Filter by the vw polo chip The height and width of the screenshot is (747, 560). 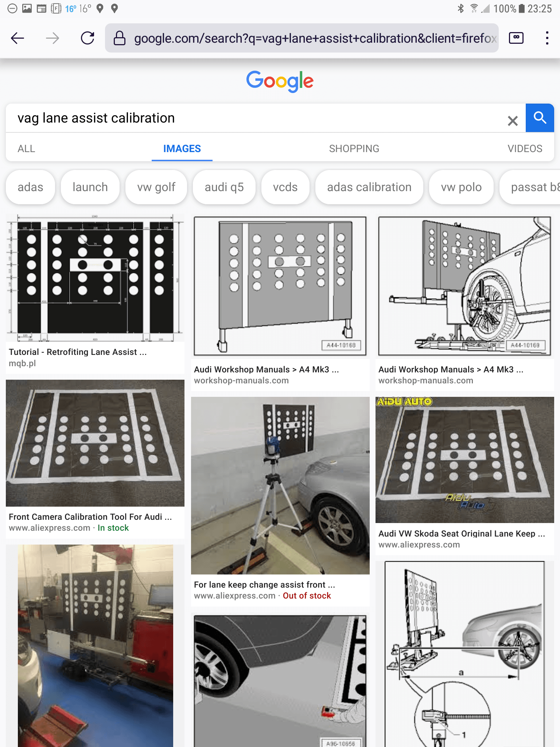point(461,187)
